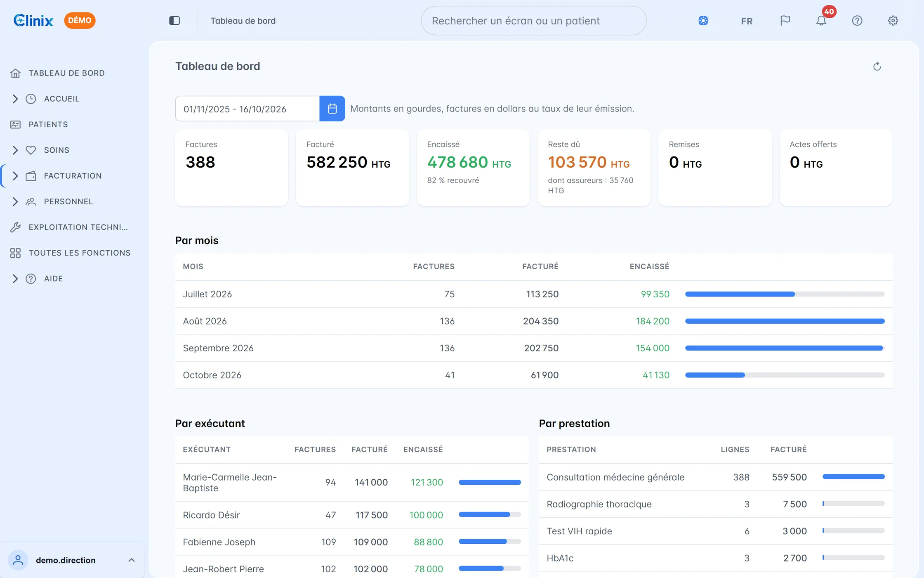Click the Patients card icon in sidebar
Image resolution: width=924 pixels, height=578 pixels.
point(15,124)
